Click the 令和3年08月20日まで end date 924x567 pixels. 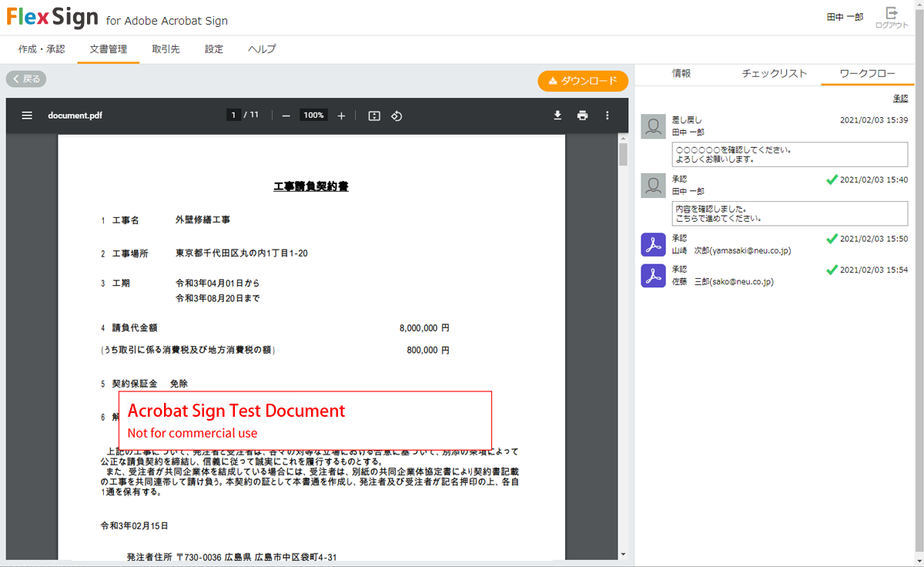[218, 298]
